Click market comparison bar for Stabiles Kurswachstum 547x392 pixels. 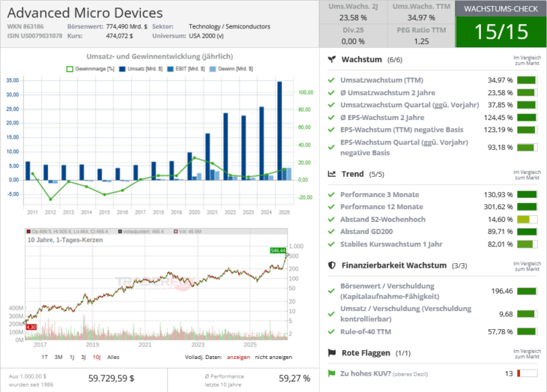point(527,244)
